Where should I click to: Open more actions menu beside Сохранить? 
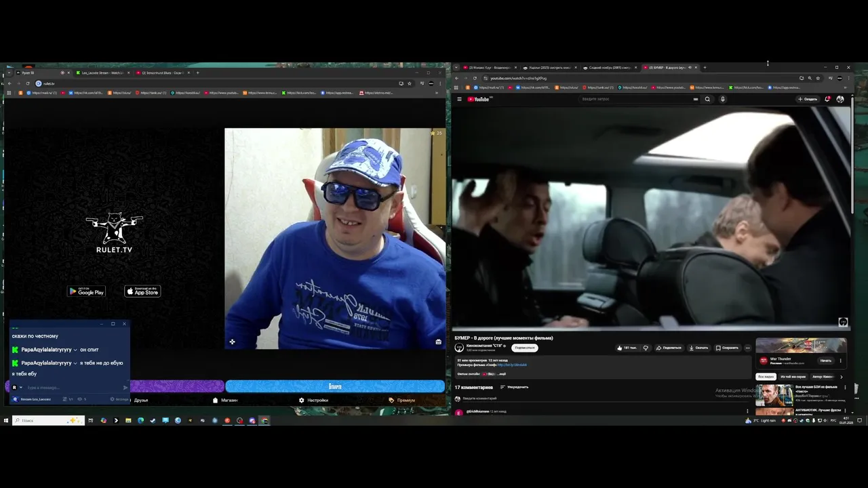[747, 348]
